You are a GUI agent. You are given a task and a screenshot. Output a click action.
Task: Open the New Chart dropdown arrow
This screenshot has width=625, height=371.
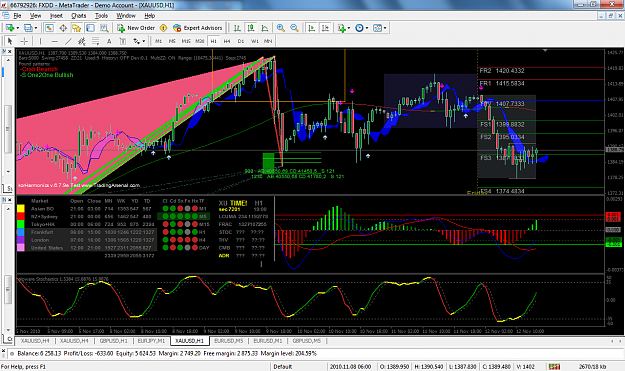pyautogui.click(x=17, y=28)
